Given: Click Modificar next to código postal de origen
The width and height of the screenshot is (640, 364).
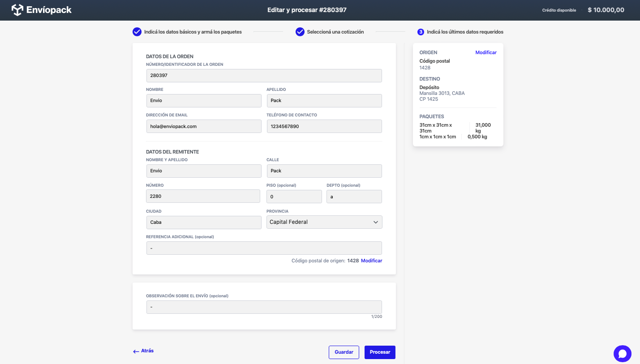Looking at the screenshot, I should click(x=372, y=261).
